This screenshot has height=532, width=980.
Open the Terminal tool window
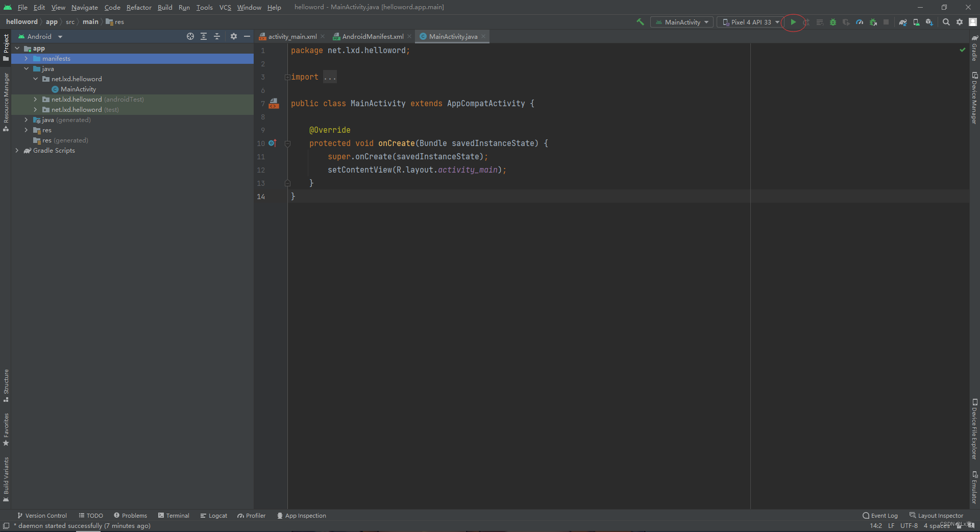point(174,516)
